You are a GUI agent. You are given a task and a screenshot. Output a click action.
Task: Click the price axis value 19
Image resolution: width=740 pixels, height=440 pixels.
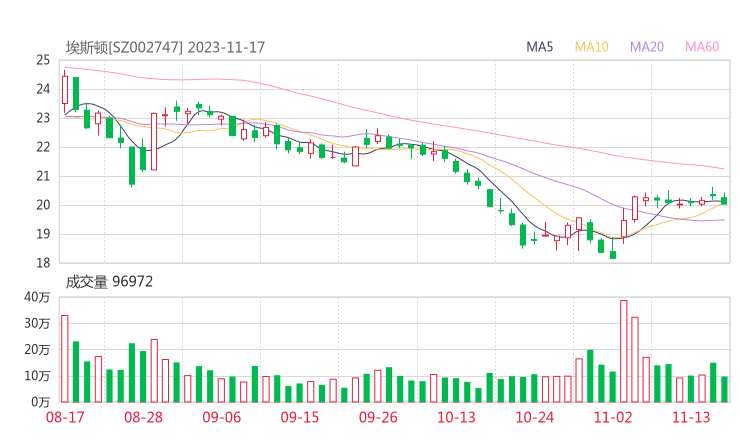(x=43, y=234)
